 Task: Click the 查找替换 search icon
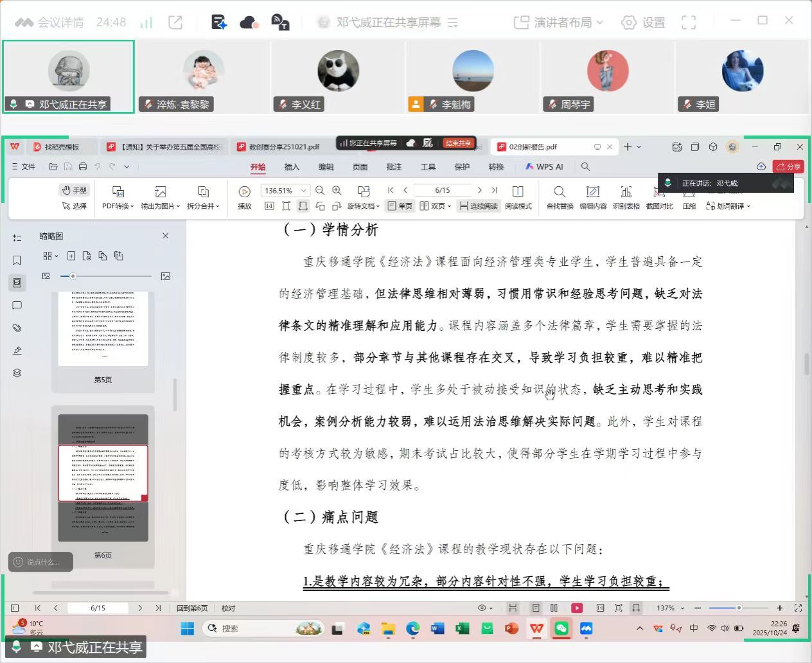point(560,192)
